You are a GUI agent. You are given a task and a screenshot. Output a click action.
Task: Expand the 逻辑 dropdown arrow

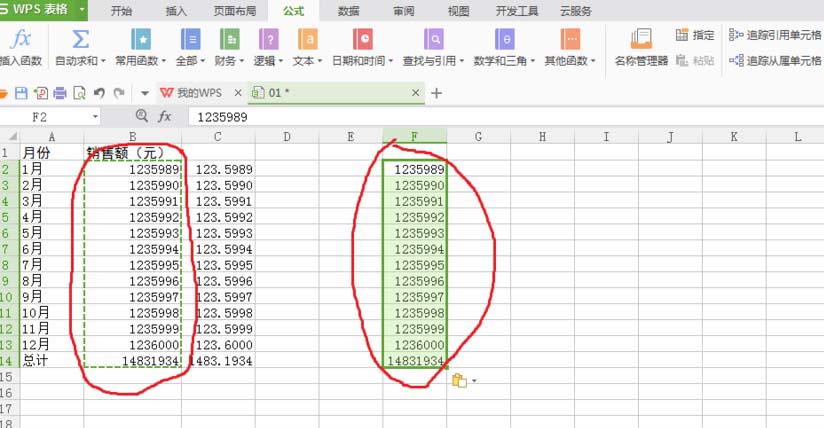click(x=281, y=61)
